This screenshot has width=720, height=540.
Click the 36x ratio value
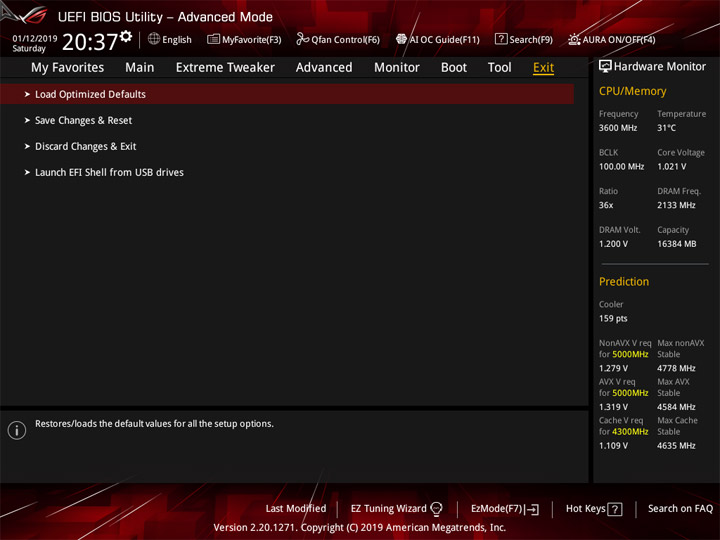coord(606,205)
